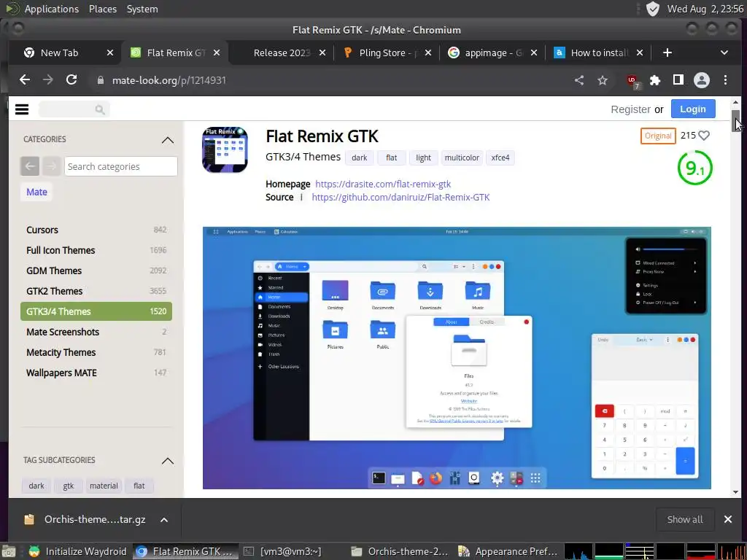Click the categories forward arrow button

52,166
